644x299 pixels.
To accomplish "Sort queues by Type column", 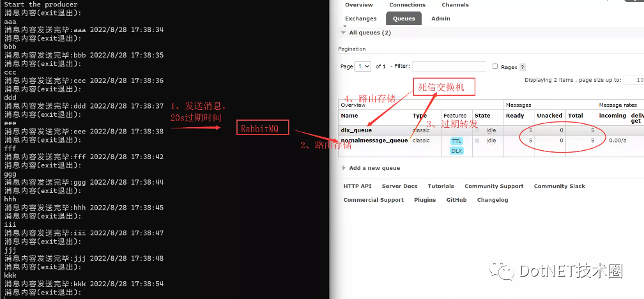I will point(419,116).
